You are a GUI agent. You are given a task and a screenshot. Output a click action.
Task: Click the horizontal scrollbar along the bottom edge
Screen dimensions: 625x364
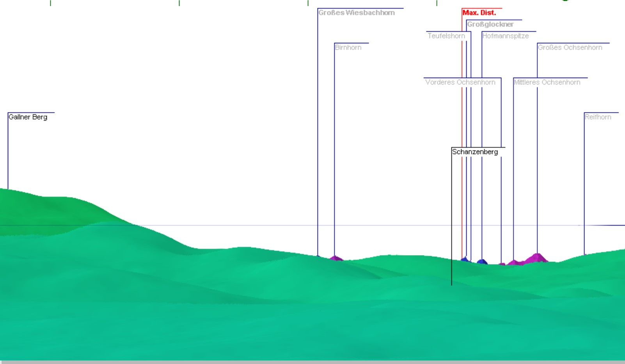coord(312,362)
